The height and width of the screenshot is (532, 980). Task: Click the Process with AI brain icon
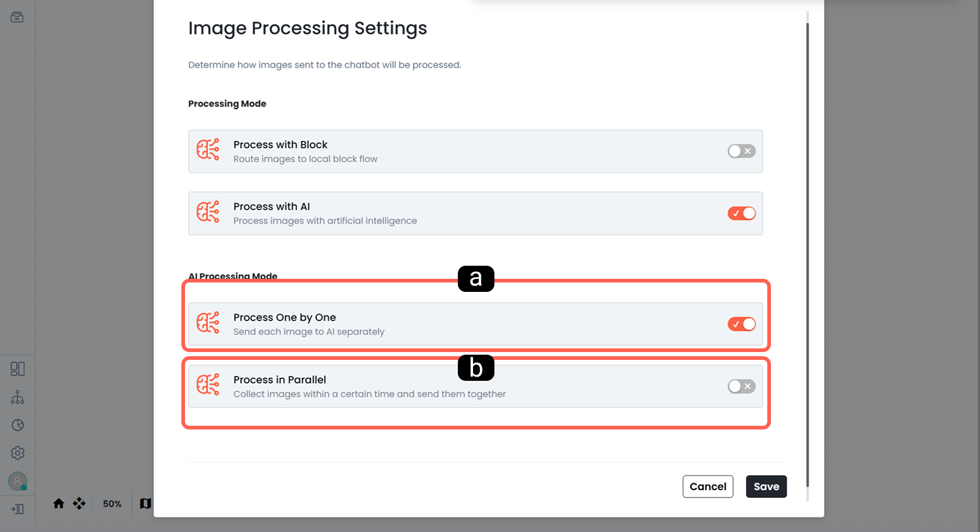[x=208, y=212]
